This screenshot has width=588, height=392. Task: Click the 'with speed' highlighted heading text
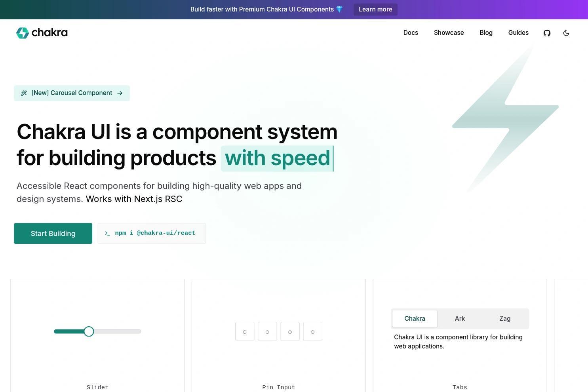pyautogui.click(x=277, y=158)
